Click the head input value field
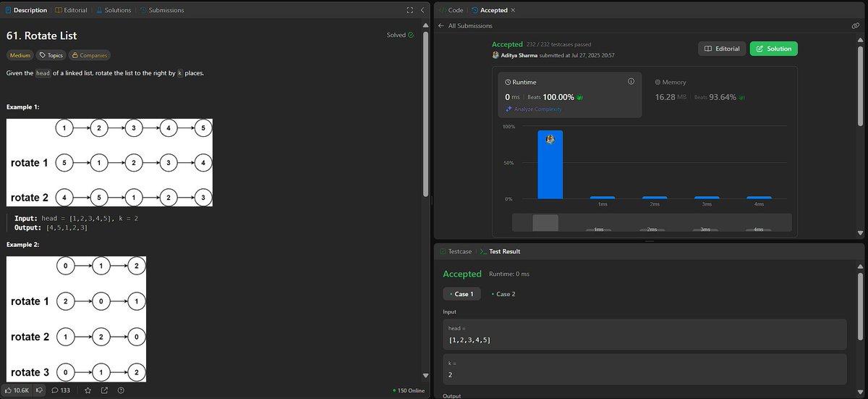 [644, 335]
